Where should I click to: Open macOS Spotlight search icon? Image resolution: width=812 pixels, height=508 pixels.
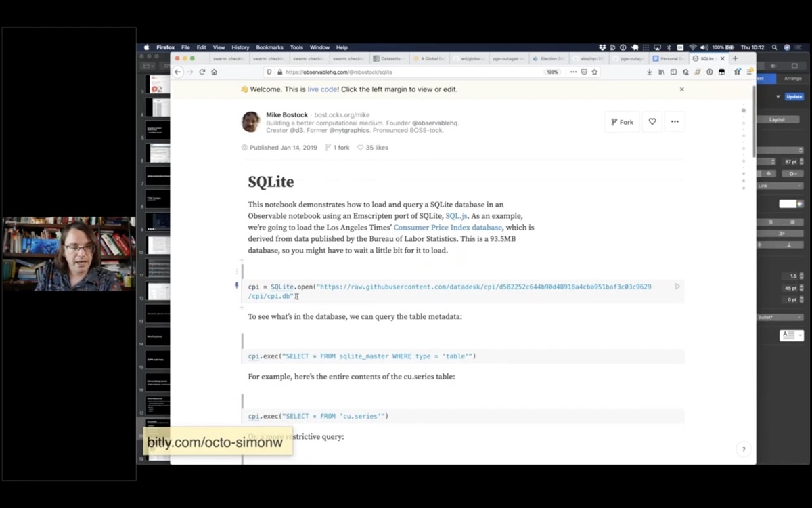pyautogui.click(x=775, y=47)
